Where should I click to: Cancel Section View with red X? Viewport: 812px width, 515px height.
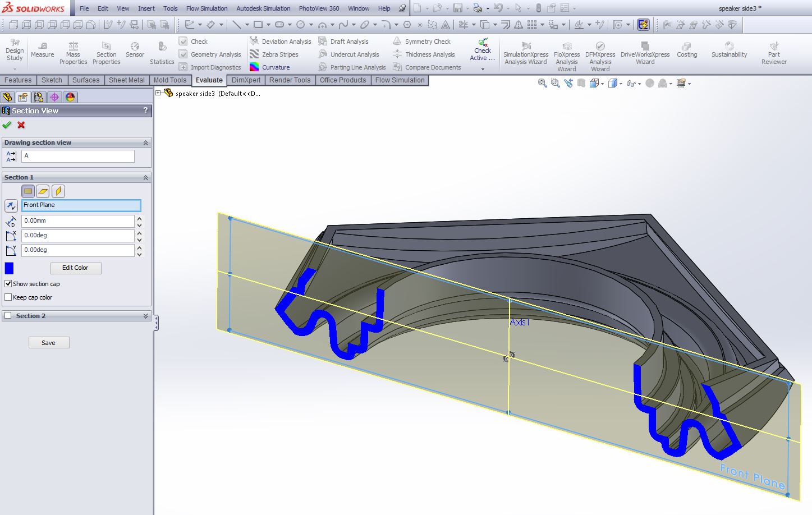[21, 125]
